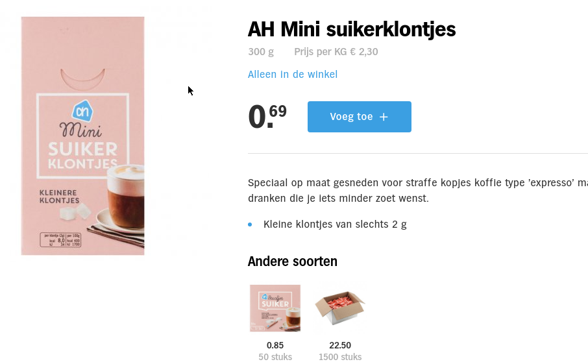The height and width of the screenshot is (364, 588).
Task: Click the plus icon in Voeg toe button
Action: 384,117
